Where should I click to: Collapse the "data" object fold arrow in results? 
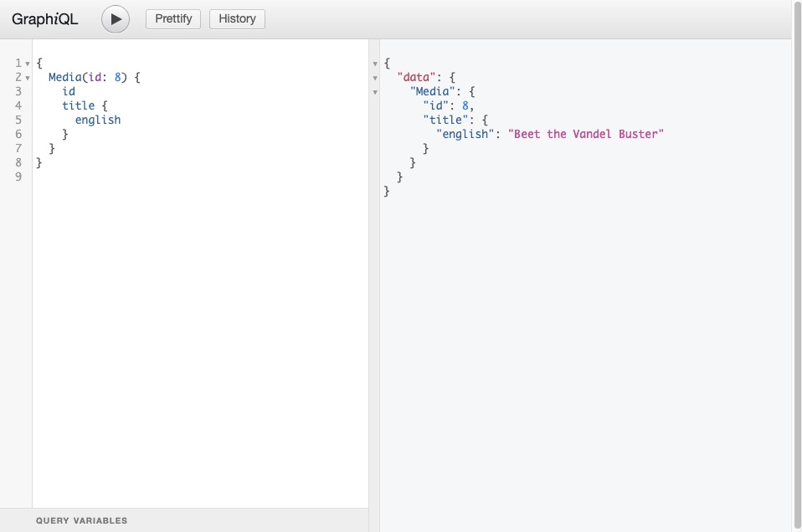(x=375, y=78)
